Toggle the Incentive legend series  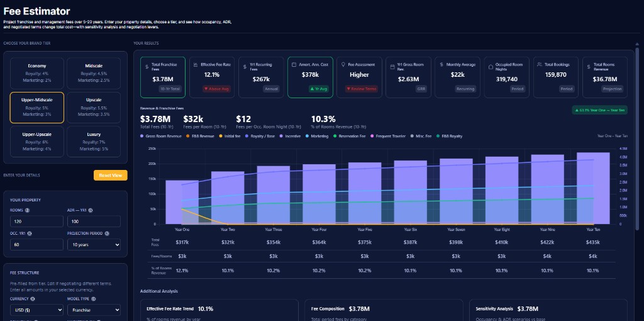pyautogui.click(x=290, y=136)
